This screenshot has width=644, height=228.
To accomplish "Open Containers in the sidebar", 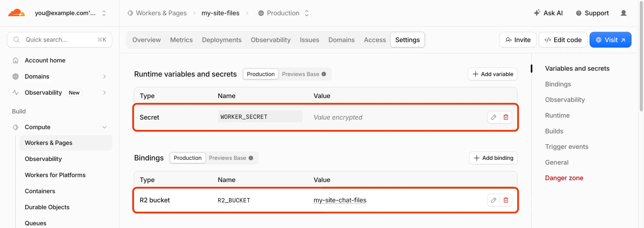I will 40,191.
